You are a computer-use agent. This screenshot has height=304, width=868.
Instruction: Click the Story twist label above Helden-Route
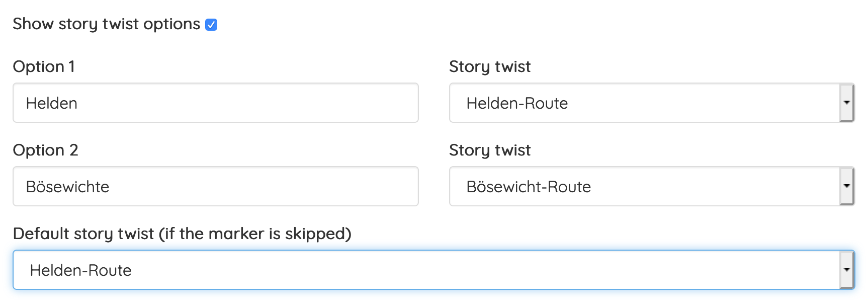pos(490,66)
